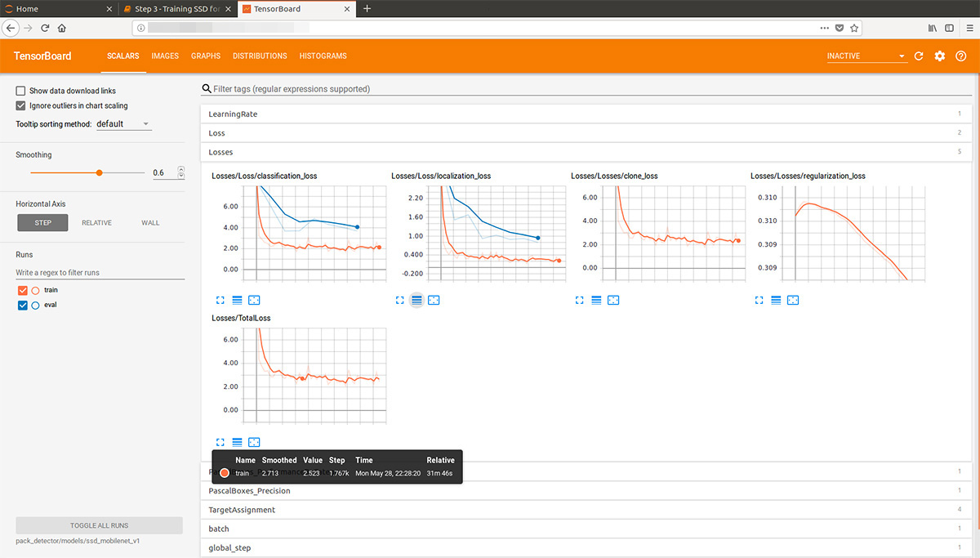Viewport: 980px width, 558px height.
Task: Fit domain to data on classification_loss chart
Action: pyautogui.click(x=254, y=301)
